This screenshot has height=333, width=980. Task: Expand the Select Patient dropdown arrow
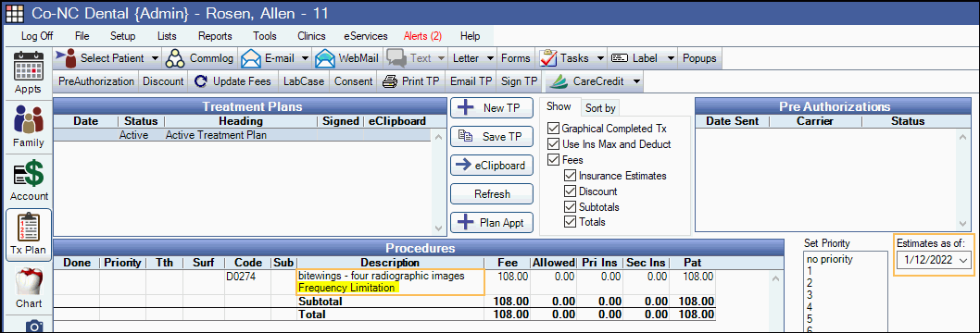(155, 58)
